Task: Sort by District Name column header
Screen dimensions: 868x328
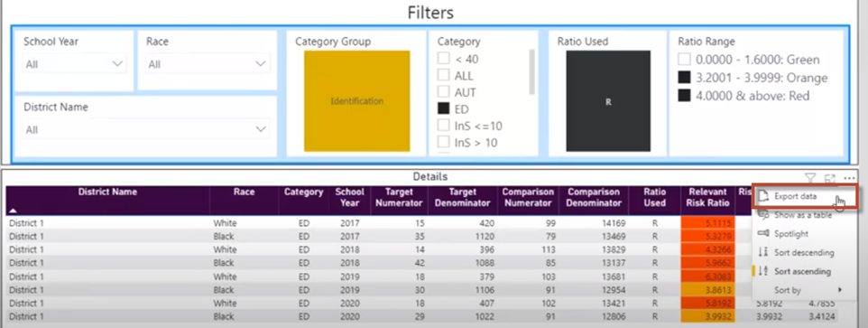Action: pyautogui.click(x=108, y=200)
